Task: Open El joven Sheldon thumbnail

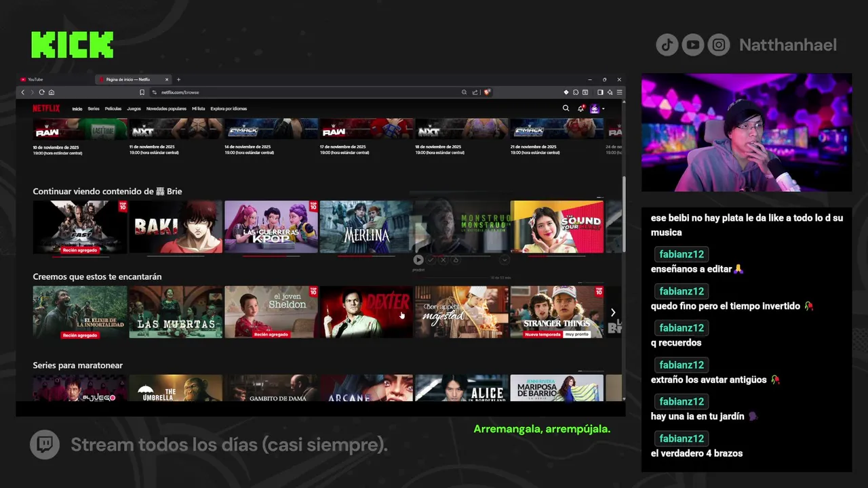Action: (x=271, y=312)
